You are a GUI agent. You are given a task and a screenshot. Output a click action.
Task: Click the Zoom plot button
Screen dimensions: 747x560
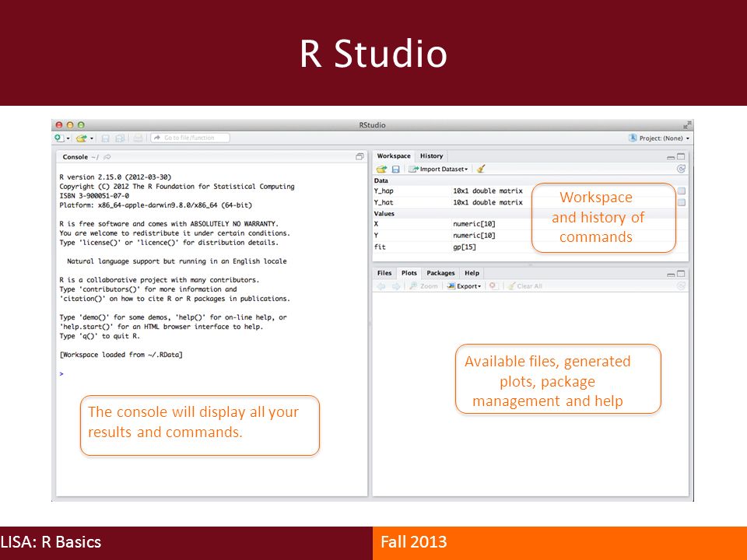[x=423, y=286]
